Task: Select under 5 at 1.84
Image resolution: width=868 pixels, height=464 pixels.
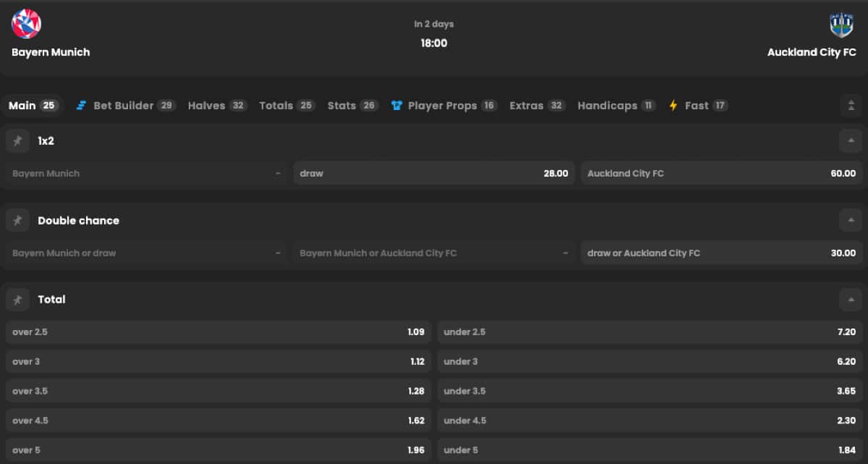Action: pos(650,450)
